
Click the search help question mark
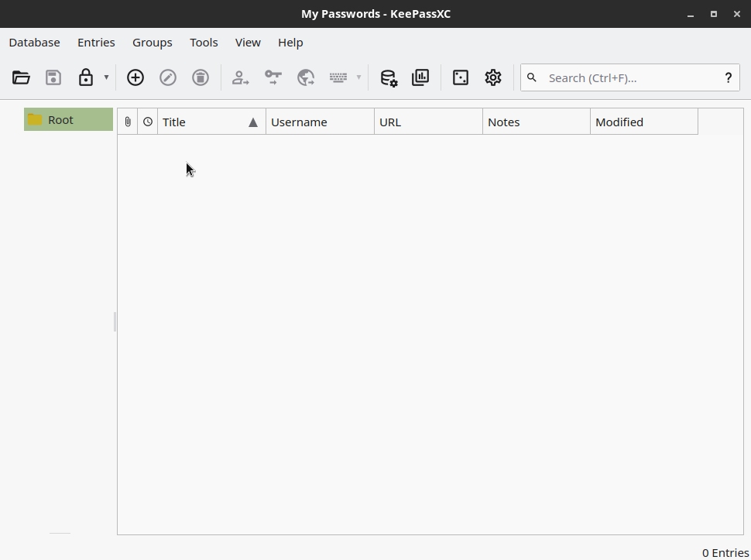click(728, 77)
